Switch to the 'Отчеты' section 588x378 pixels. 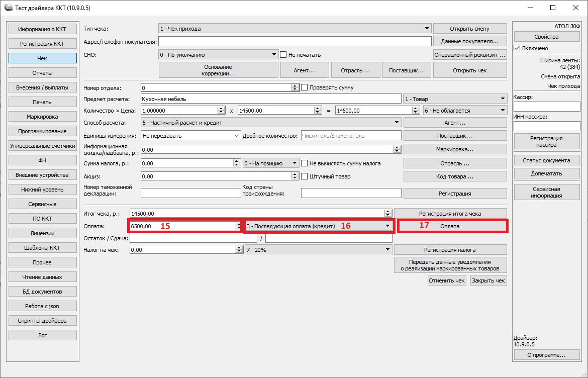[x=42, y=73]
